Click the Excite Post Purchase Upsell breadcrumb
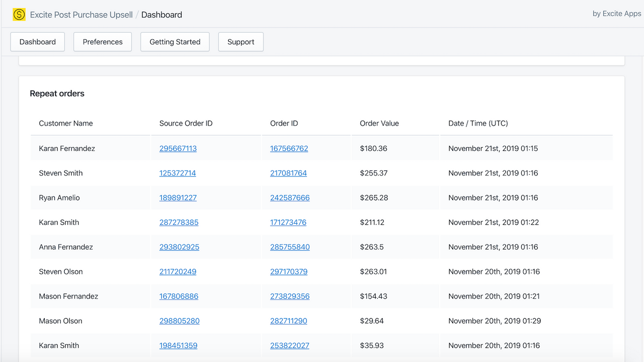The image size is (644, 362). pyautogui.click(x=81, y=14)
